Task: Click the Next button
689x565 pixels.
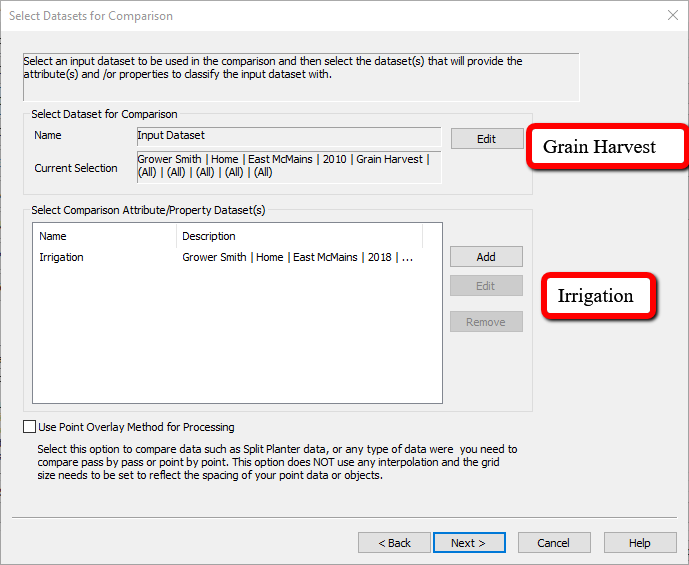Action: point(469,543)
